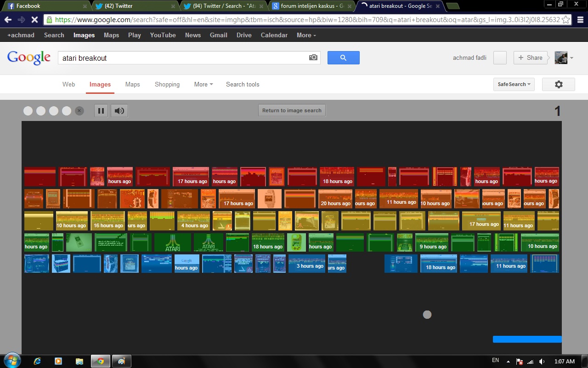Click the volume speaker tray icon
Viewport: 588px width, 368px height.
[542, 361]
